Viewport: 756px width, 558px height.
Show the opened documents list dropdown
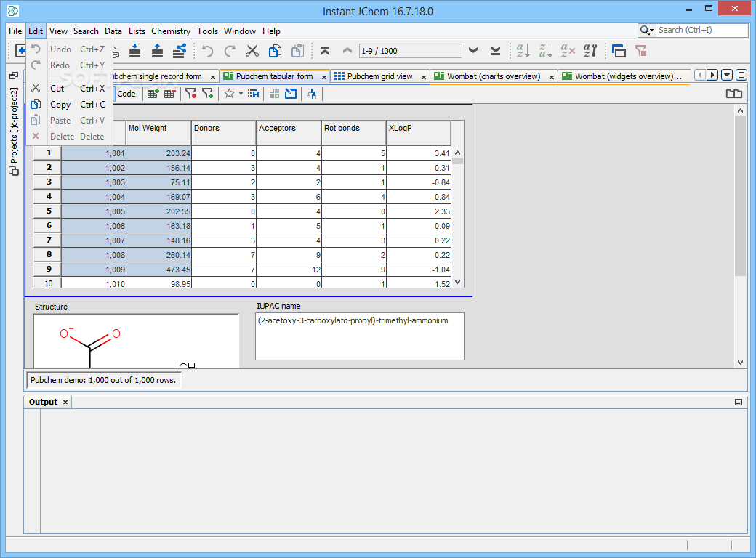click(727, 75)
